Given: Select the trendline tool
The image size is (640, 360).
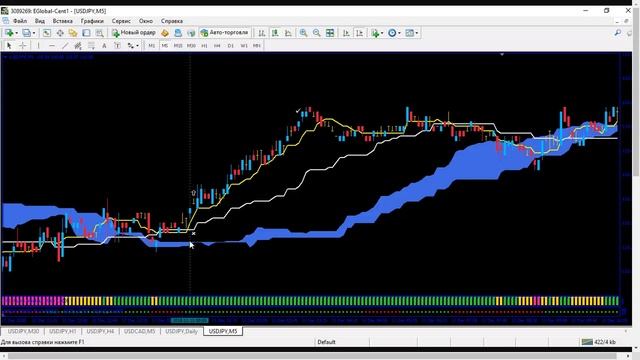Looking at the screenshot, I should [x=64, y=46].
